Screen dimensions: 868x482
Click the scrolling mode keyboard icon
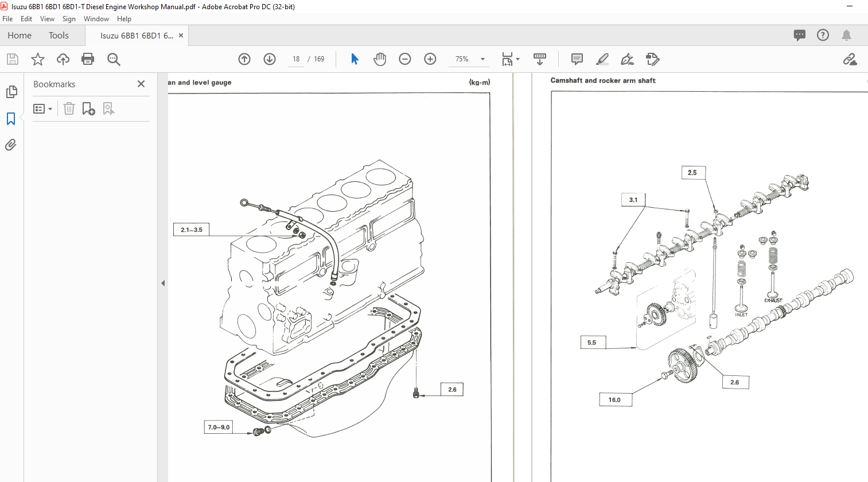coord(540,59)
